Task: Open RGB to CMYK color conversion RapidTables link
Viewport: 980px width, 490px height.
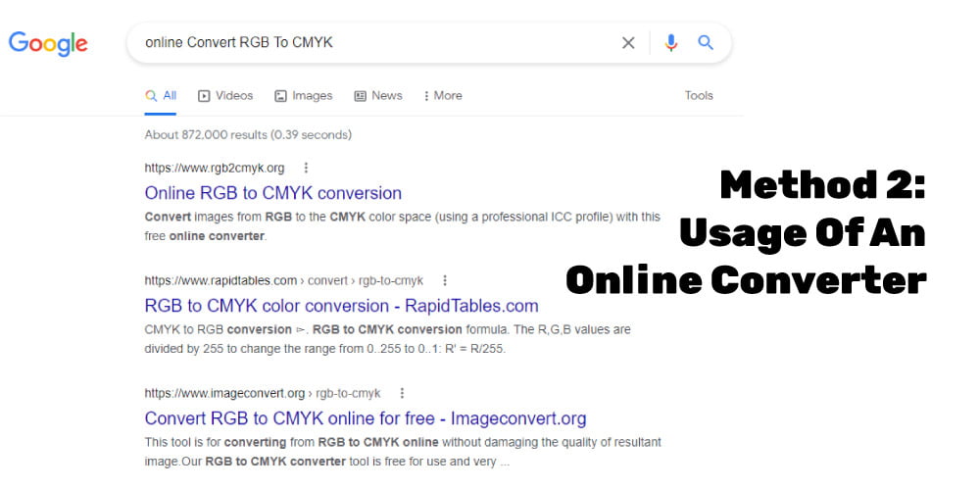Action: [x=341, y=306]
